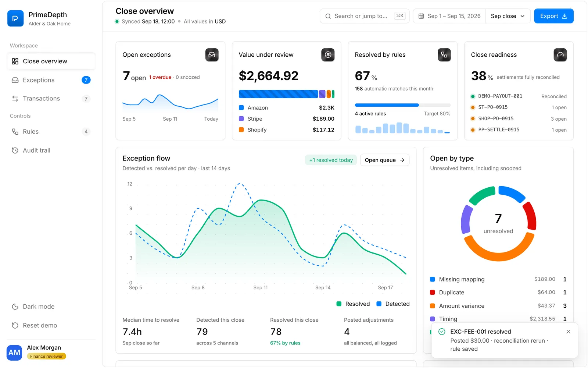Select the ST-PO-0915 settlement row
Viewport: 588px width, 368px height.
point(519,107)
